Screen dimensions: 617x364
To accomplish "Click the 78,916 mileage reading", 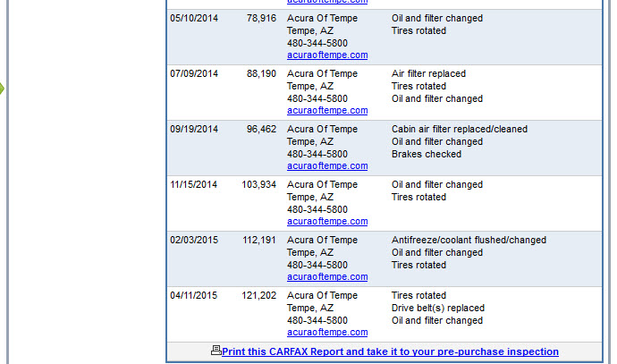I will 261,18.
